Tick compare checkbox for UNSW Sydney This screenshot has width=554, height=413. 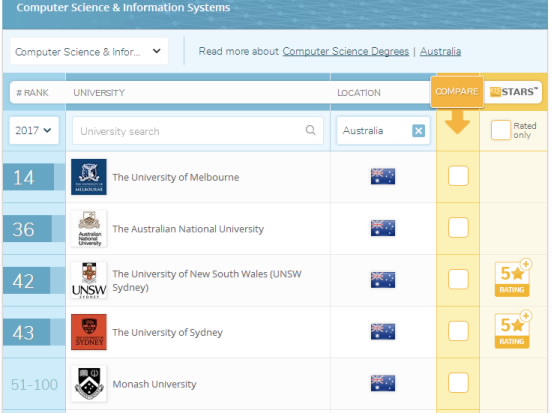(x=458, y=279)
